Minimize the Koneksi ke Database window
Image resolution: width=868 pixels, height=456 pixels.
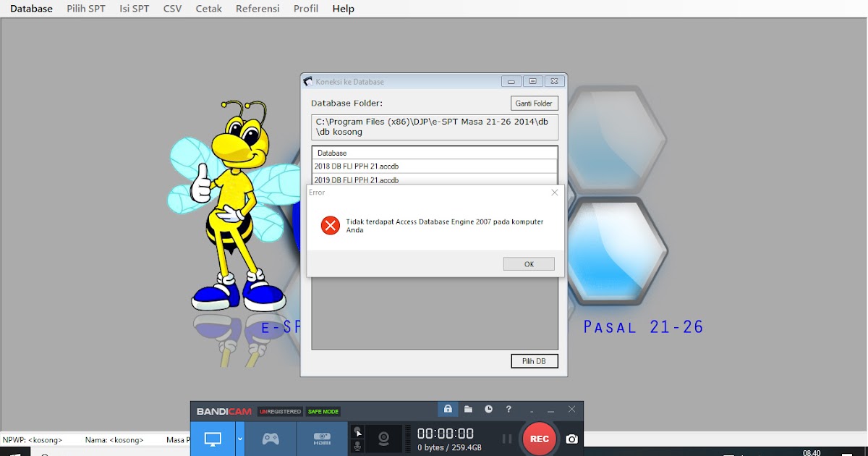click(511, 82)
